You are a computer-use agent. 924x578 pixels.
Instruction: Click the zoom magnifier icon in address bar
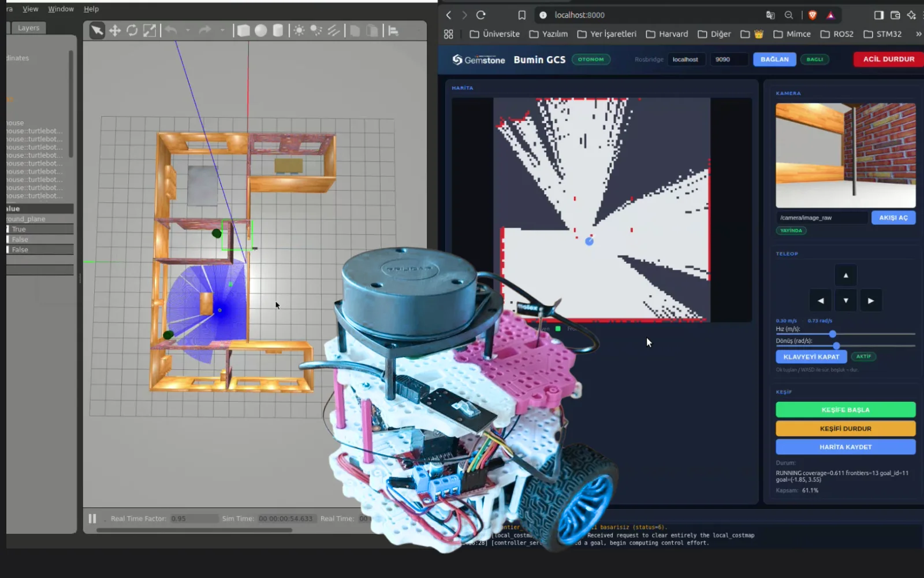pos(789,15)
